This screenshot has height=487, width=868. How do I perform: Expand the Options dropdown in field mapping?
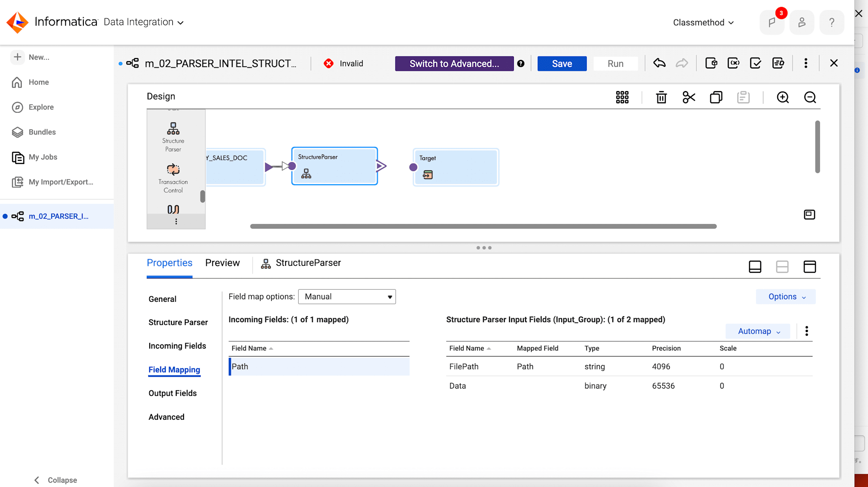(785, 297)
